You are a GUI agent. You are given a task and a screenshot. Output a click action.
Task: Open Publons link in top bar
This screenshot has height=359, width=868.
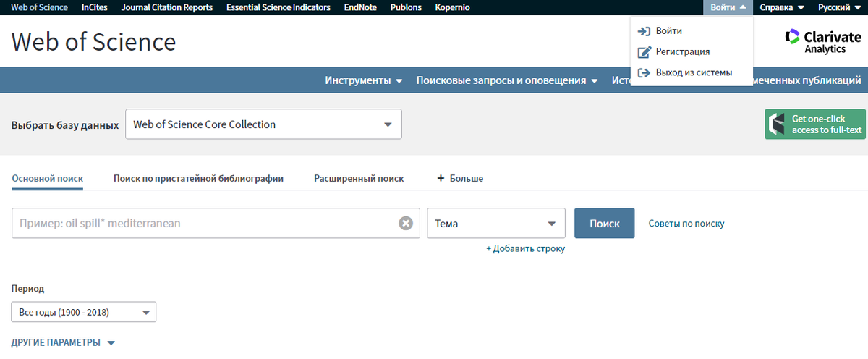406,7
